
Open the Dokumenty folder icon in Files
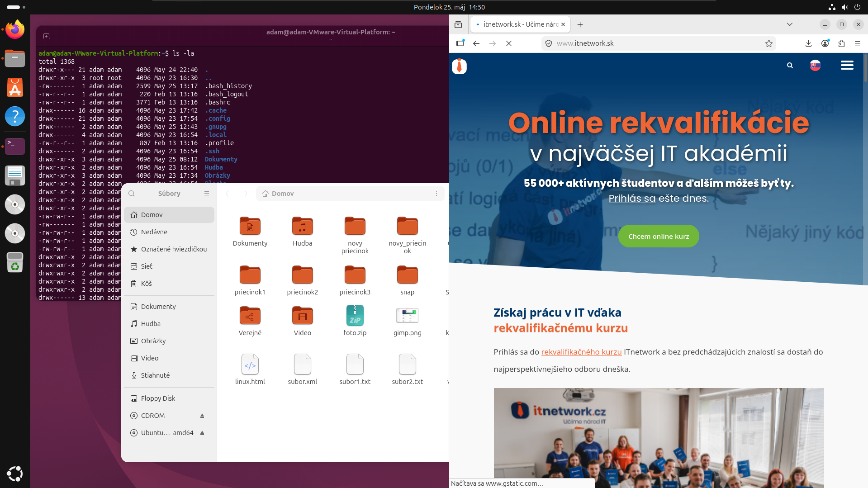click(250, 226)
